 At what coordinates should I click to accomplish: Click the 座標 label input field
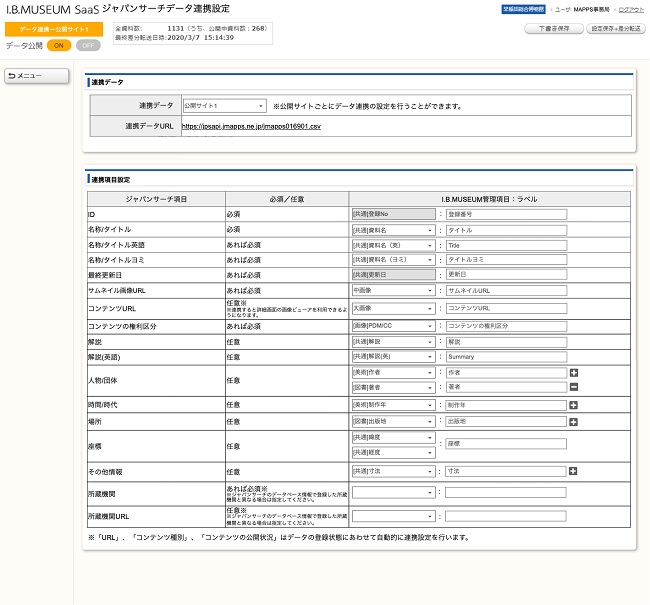pyautogui.click(x=506, y=444)
